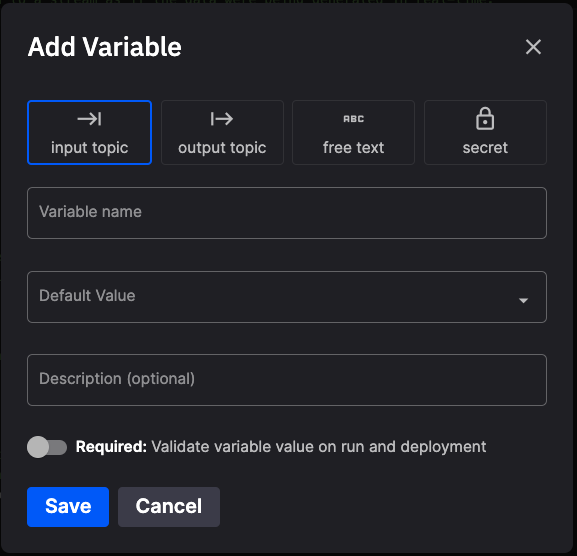Click the output topic arrow icon
Image resolution: width=577 pixels, height=556 pixels.
pyautogui.click(x=222, y=119)
